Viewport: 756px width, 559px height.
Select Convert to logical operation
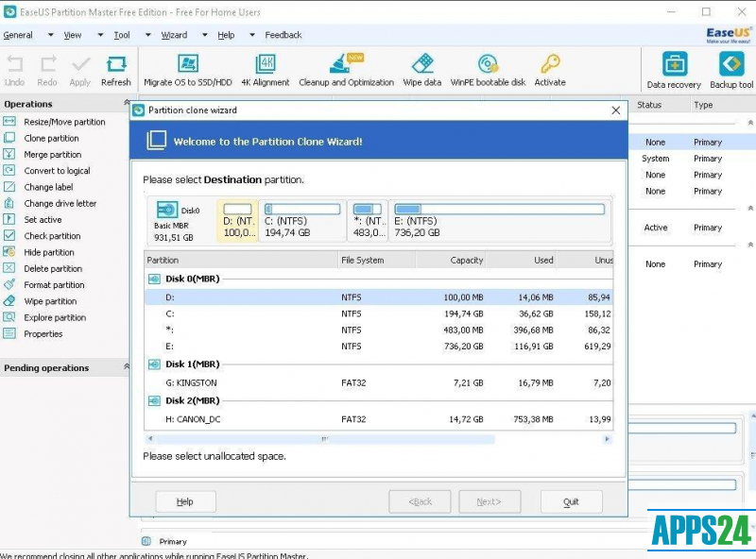click(x=57, y=171)
